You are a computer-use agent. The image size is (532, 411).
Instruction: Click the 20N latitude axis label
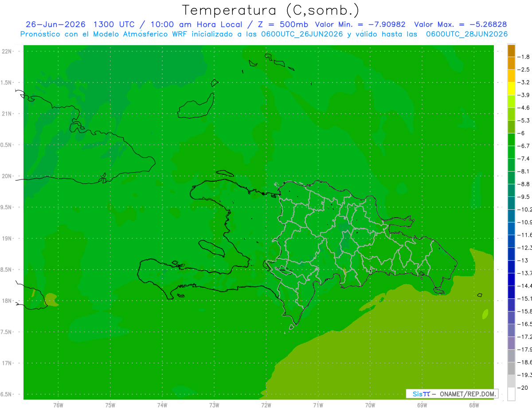tap(8, 176)
